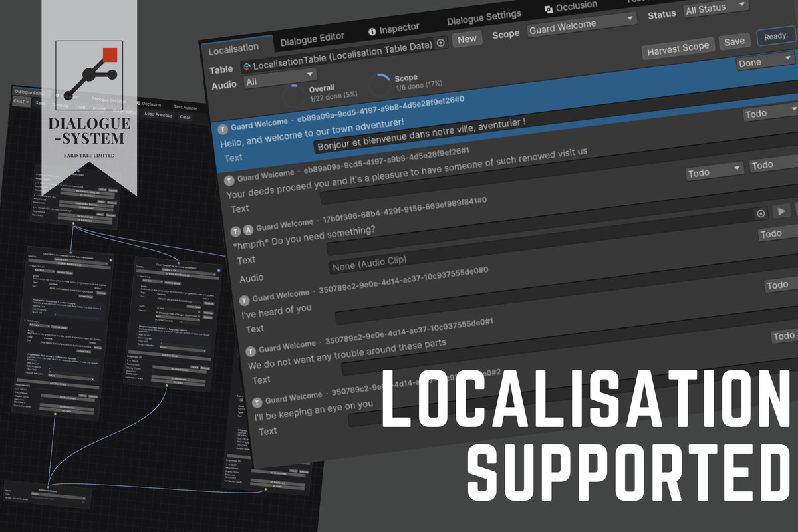Open the Audio filter dropdown set to All

coord(279,80)
